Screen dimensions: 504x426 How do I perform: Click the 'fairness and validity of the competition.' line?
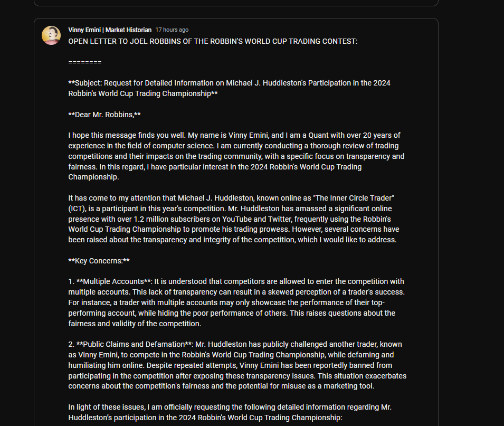click(x=135, y=324)
